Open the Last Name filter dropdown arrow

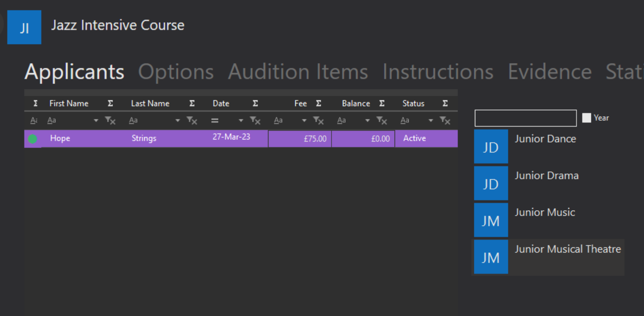(177, 120)
